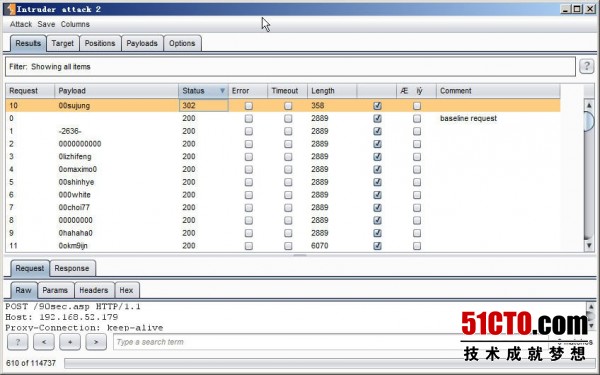The width and height of the screenshot is (600, 375).
Task: Select the 0lizhifeng payload row
Action: click(283, 157)
